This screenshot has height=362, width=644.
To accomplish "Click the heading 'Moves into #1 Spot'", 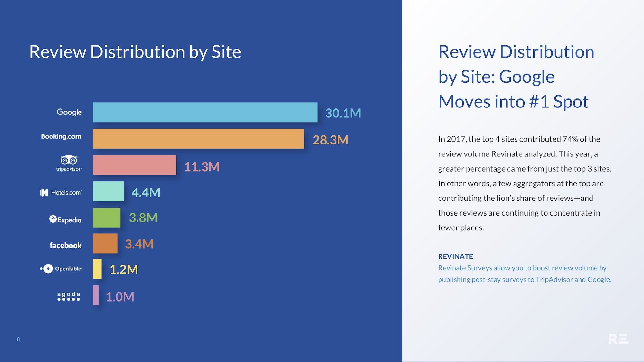I will tap(513, 102).
